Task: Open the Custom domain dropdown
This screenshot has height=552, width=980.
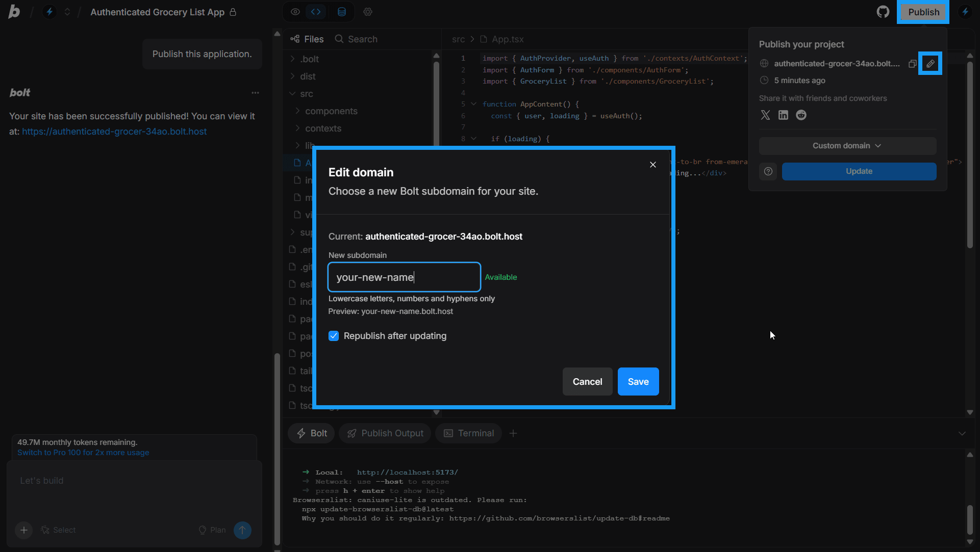Action: (x=847, y=146)
